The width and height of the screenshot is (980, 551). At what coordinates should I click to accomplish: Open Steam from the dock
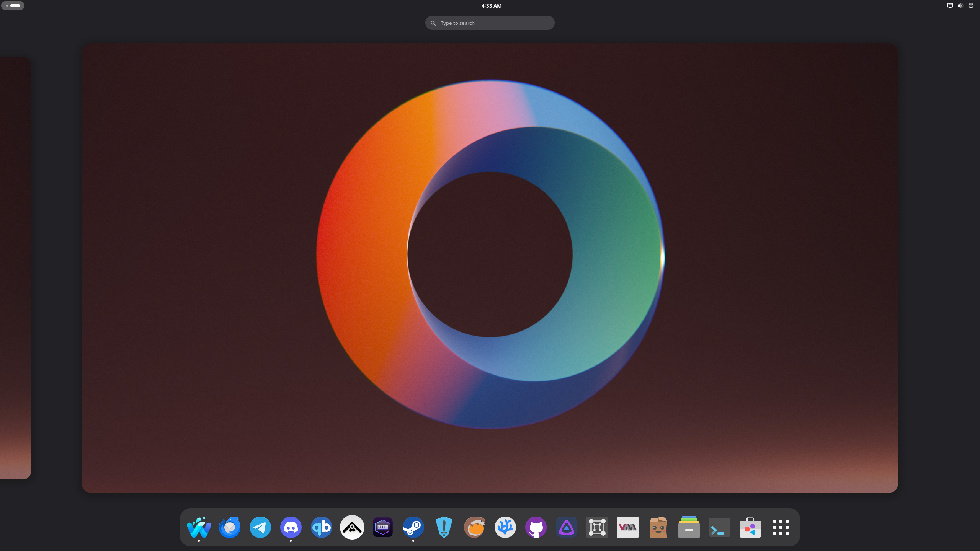[x=413, y=527]
